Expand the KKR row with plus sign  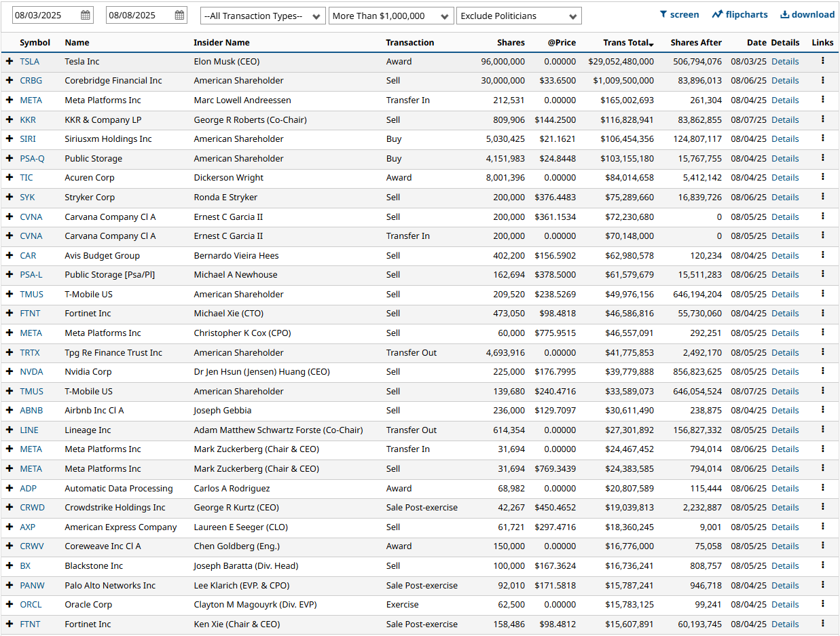click(x=10, y=119)
